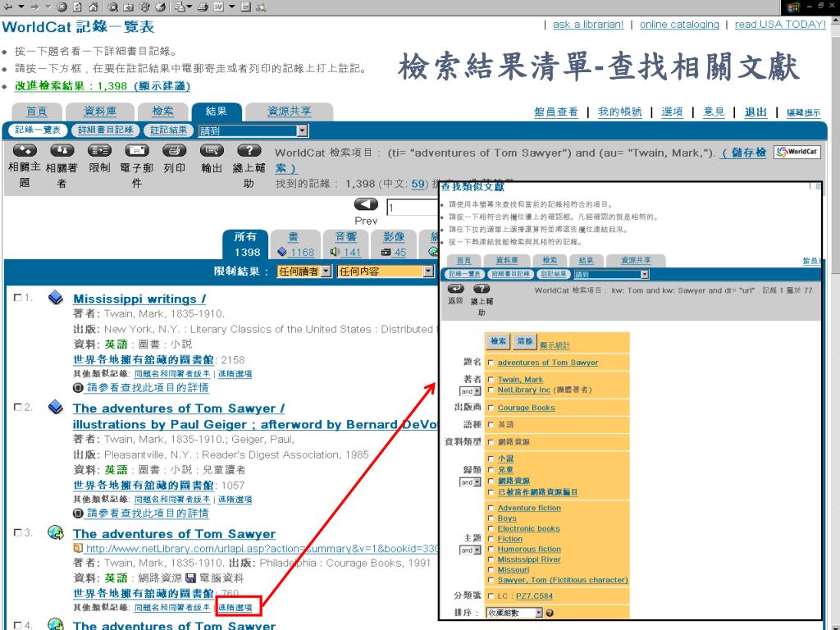Click globe icon beside third record
840x630 pixels.
click(x=55, y=532)
